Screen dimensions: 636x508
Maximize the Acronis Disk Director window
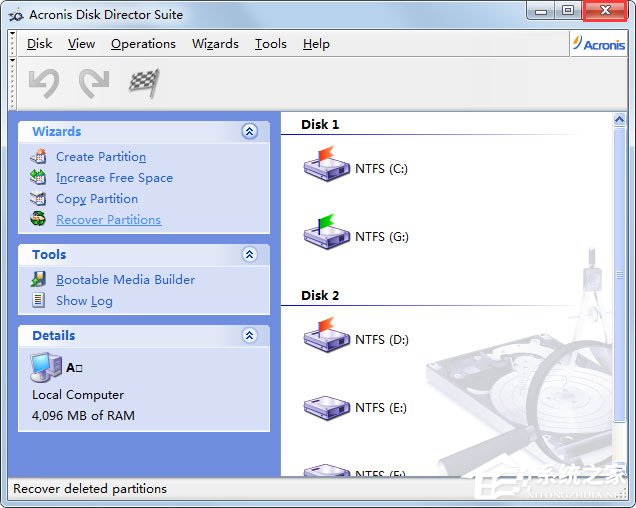[x=568, y=11]
